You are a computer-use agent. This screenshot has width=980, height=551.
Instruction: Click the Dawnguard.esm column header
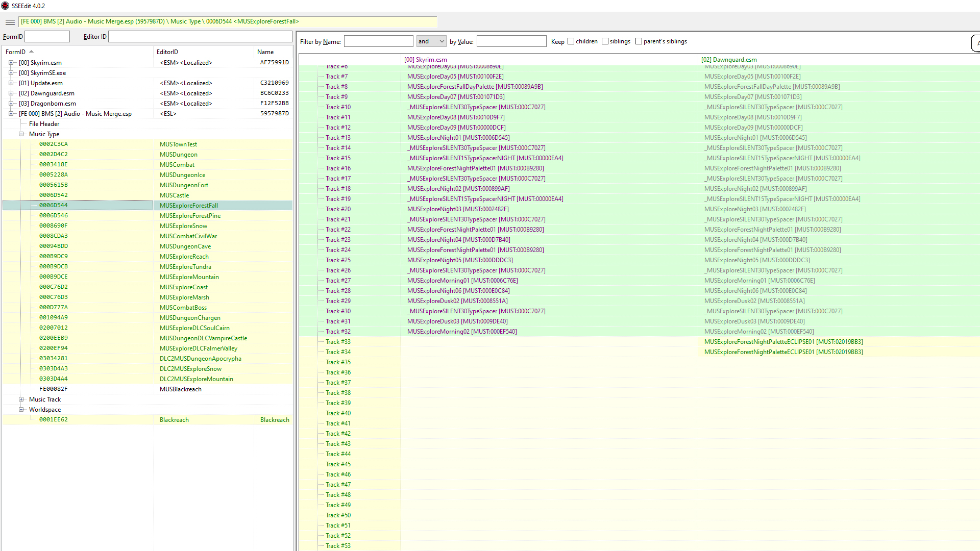coord(729,60)
